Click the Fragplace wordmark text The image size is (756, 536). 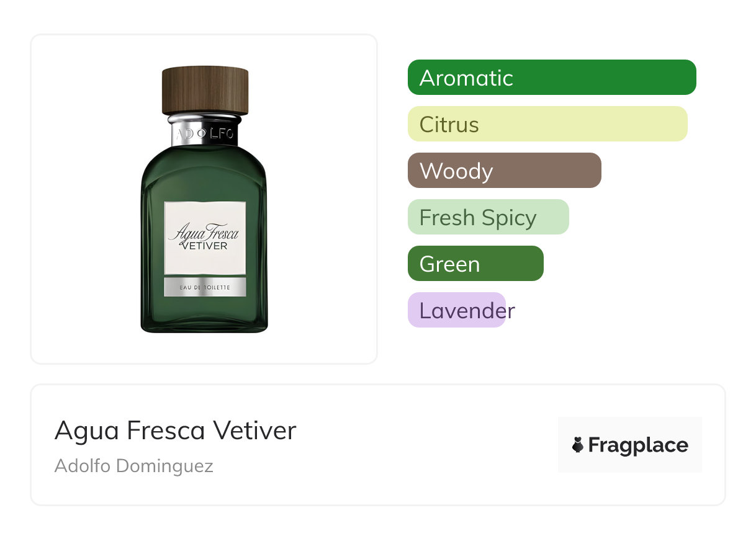coord(638,445)
